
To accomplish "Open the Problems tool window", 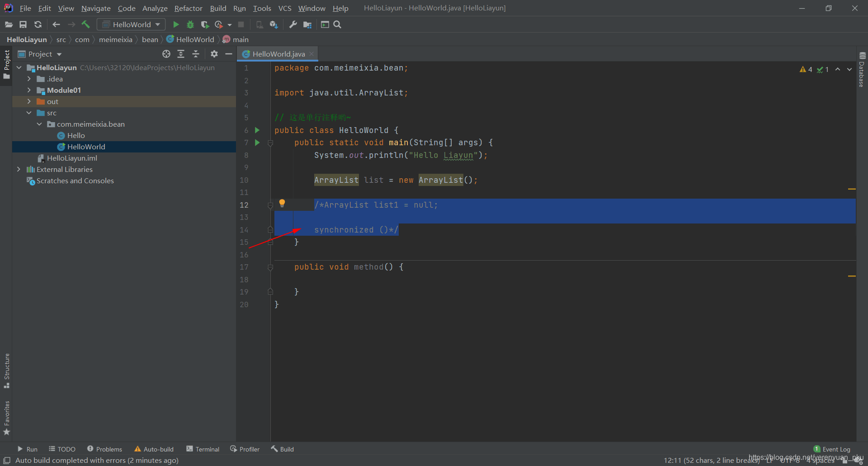I will tap(104, 449).
